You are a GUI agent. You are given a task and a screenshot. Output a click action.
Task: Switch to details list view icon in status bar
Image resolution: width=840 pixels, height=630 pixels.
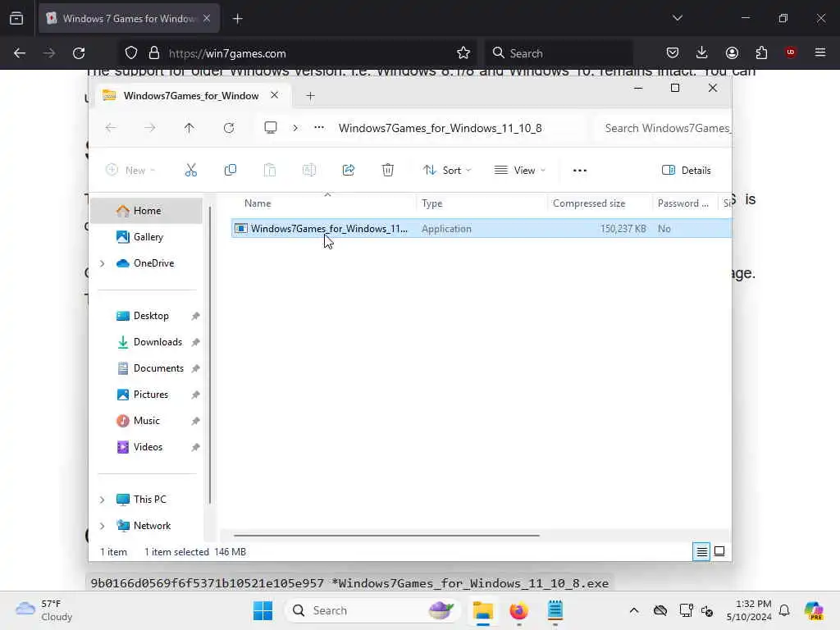click(x=702, y=551)
